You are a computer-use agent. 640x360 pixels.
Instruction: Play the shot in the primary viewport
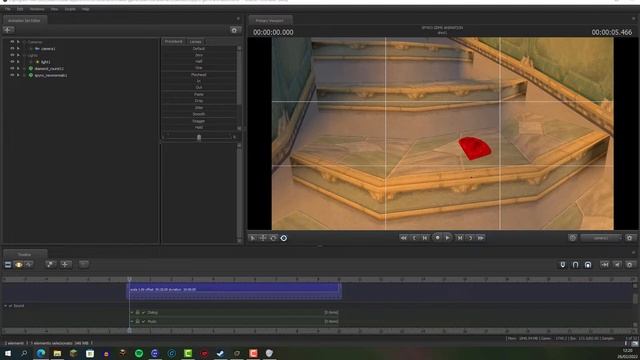coord(448,238)
